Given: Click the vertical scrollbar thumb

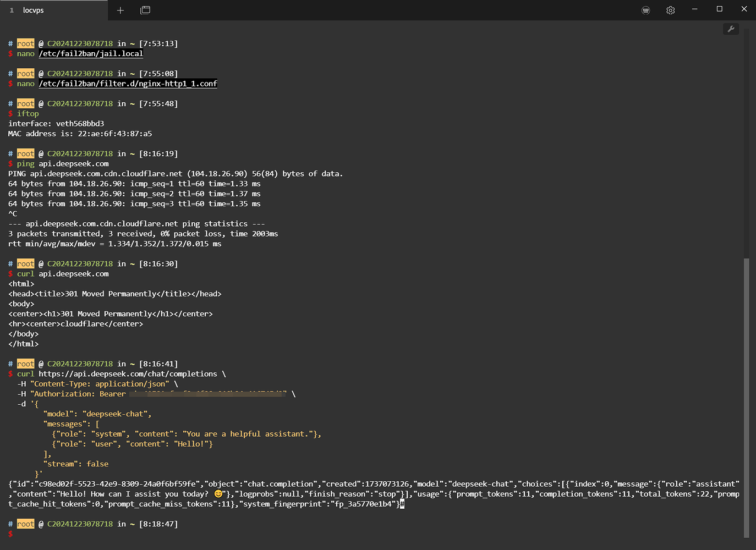Looking at the screenshot, I should coord(747,398).
